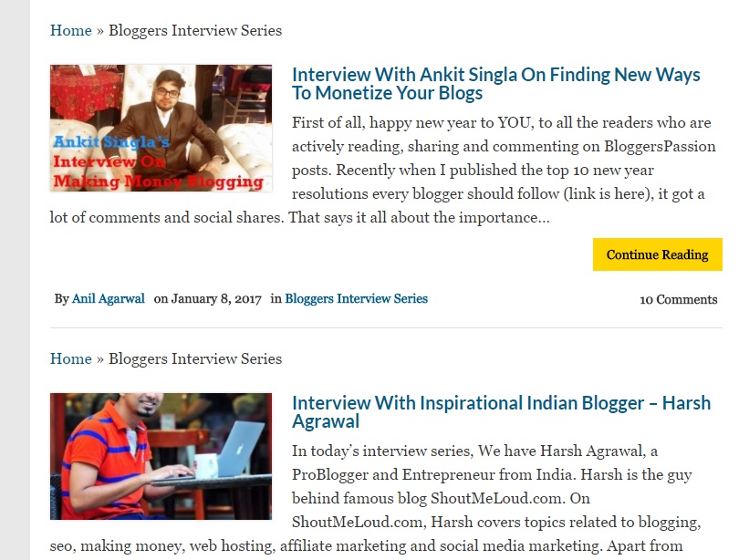
Task: Click the first post's 'Bloggers Interview Series' breadcrumb text
Action: tap(195, 30)
